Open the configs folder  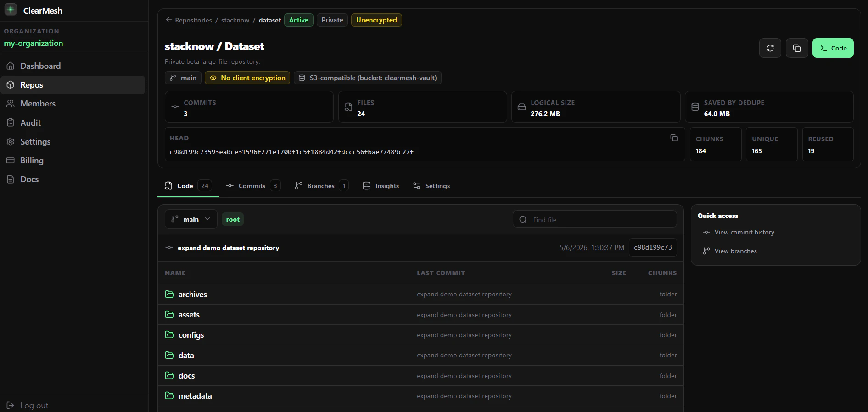[x=191, y=335]
